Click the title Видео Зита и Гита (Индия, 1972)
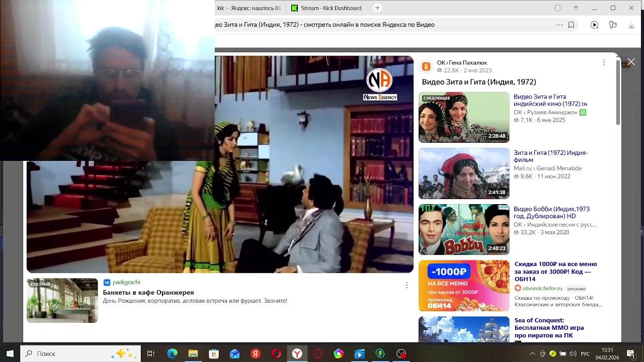Screen dimensions: 644x362 (x=479, y=82)
